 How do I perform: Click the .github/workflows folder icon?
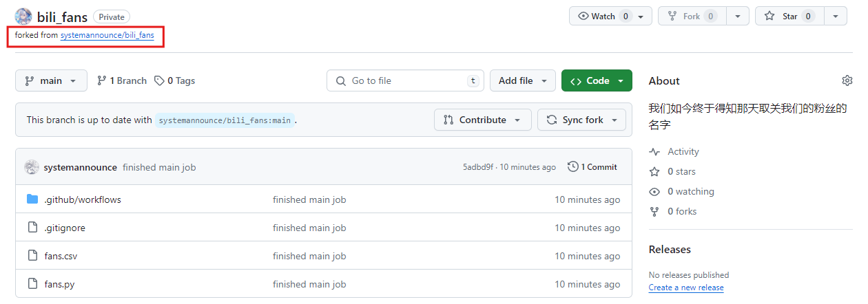coord(32,199)
